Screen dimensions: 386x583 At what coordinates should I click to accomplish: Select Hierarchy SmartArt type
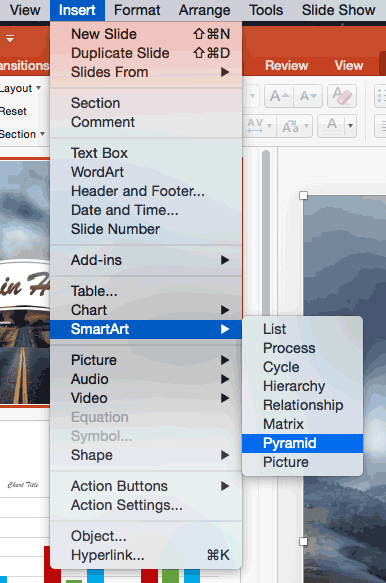302,386
